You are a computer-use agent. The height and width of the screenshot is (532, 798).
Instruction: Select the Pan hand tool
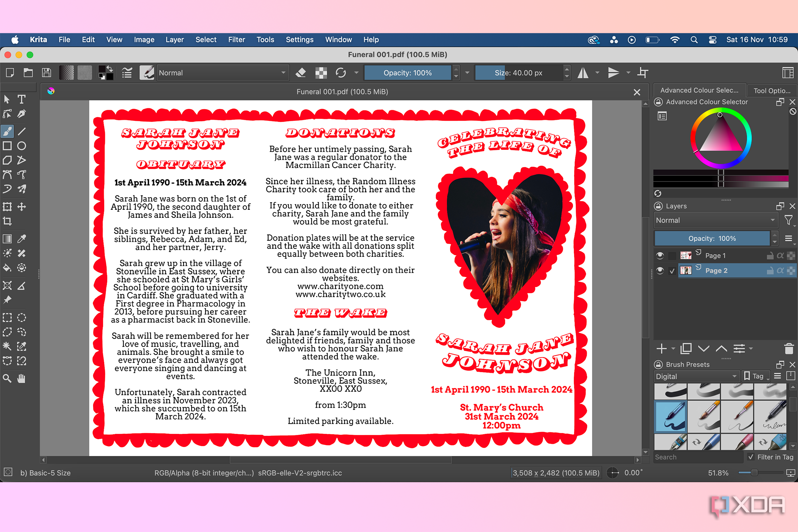(x=22, y=378)
